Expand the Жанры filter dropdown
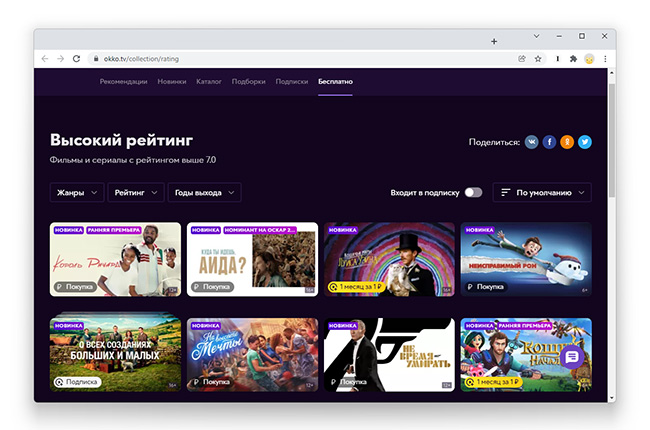Screen dimensions: 650x430 (77, 192)
